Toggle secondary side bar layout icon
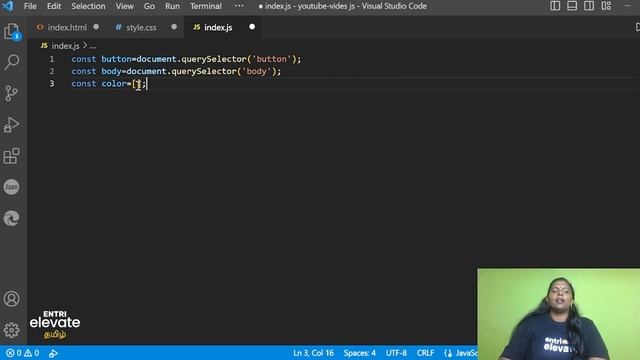Image resolution: width=640 pixels, height=360 pixels. 589,6
